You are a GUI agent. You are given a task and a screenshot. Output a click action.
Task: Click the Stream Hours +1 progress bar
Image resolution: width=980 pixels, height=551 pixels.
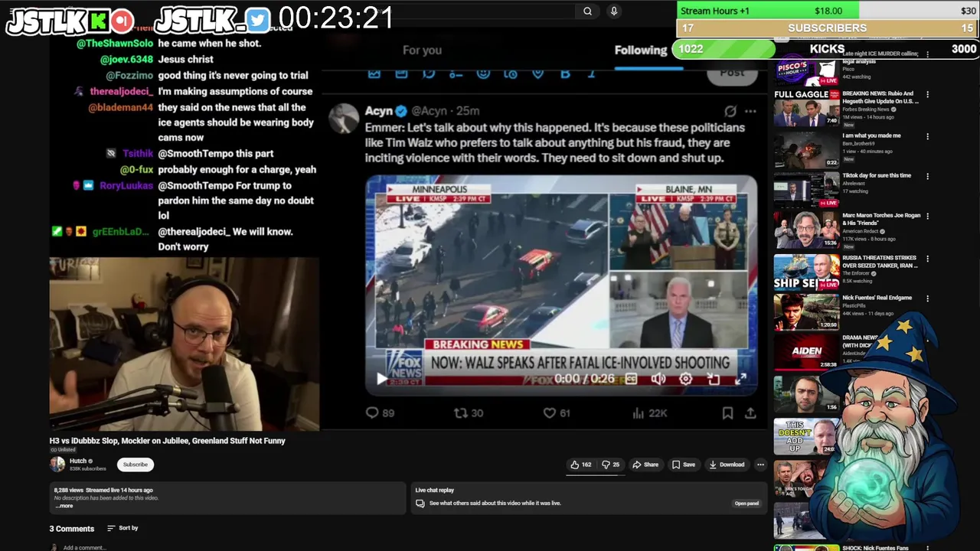[827, 11]
